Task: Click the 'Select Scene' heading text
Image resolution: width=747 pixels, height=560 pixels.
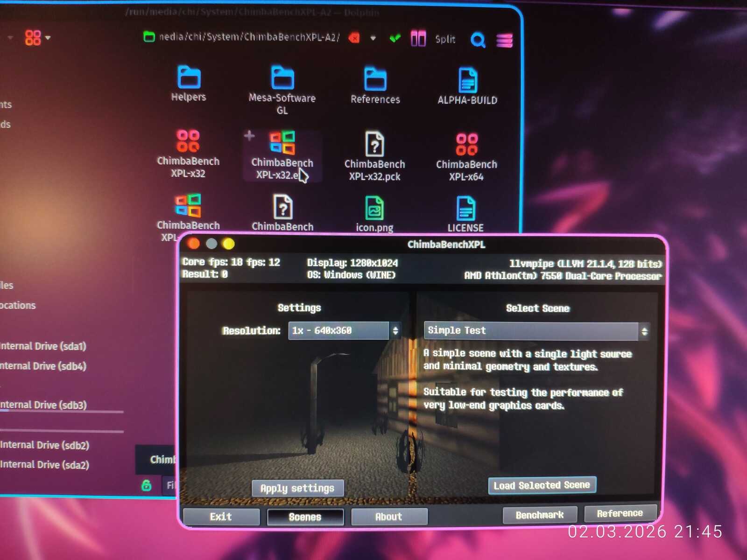Action: click(x=538, y=308)
